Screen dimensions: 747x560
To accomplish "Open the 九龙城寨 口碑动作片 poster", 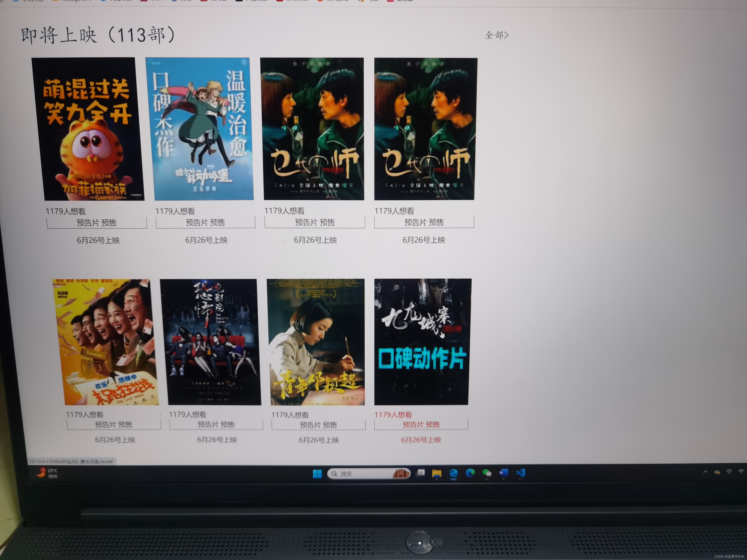I will point(422,342).
